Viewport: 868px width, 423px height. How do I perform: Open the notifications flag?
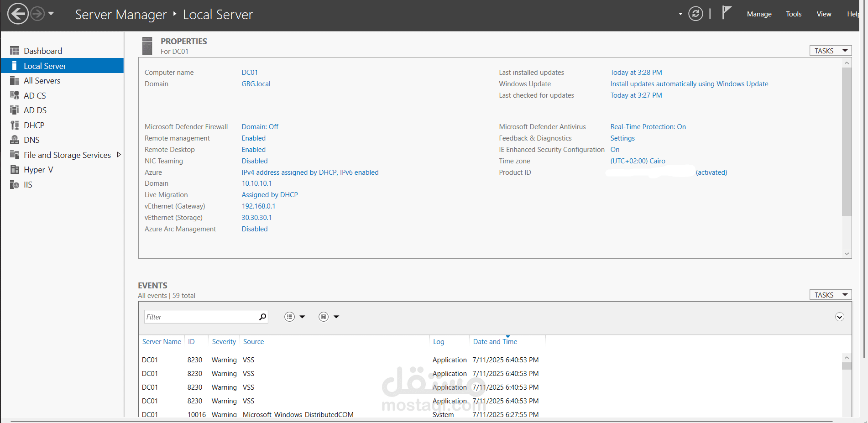point(727,13)
